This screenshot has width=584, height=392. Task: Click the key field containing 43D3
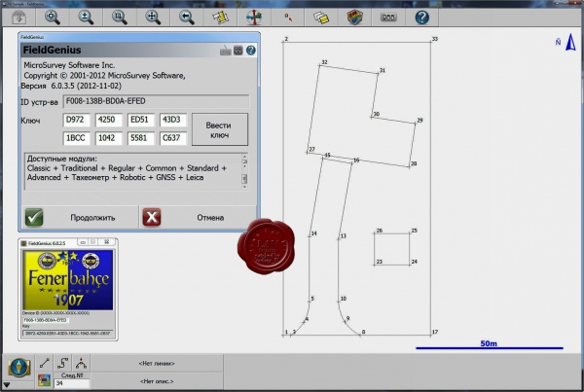click(x=173, y=120)
